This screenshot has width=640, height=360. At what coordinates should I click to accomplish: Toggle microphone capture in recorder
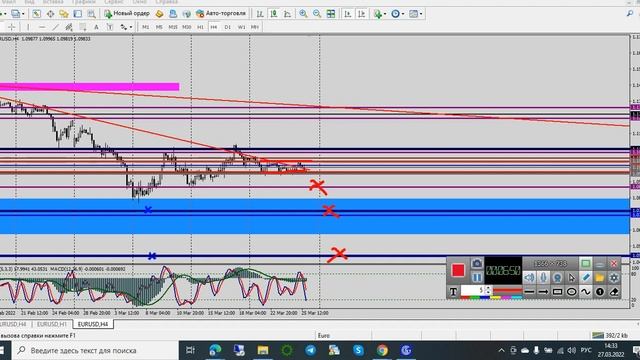[543, 278]
